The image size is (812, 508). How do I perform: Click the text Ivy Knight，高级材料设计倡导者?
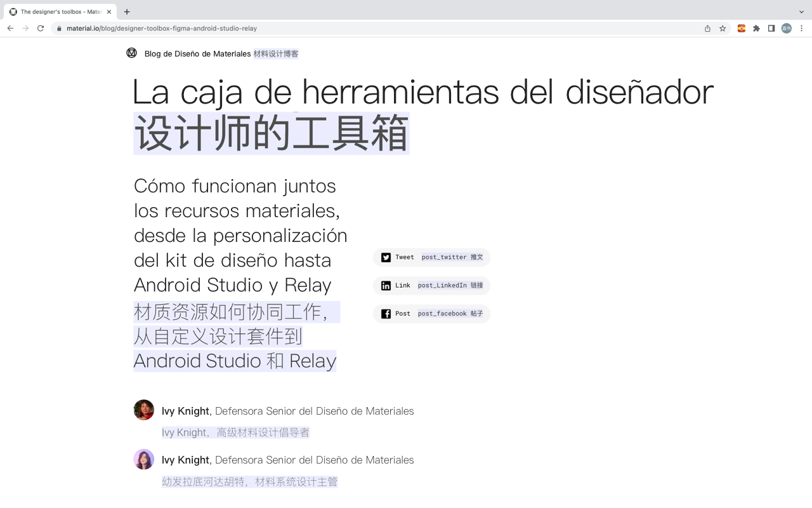coord(235,432)
